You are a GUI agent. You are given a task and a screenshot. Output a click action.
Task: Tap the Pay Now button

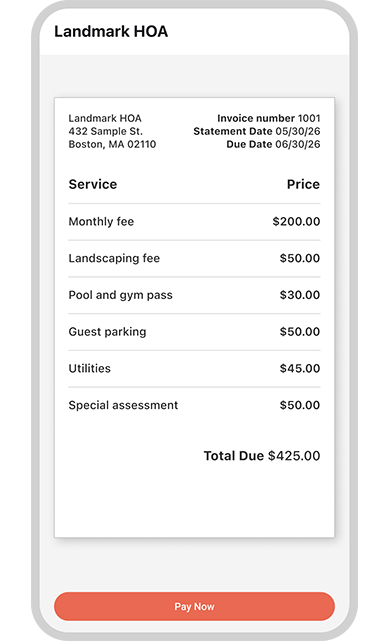(x=194, y=606)
